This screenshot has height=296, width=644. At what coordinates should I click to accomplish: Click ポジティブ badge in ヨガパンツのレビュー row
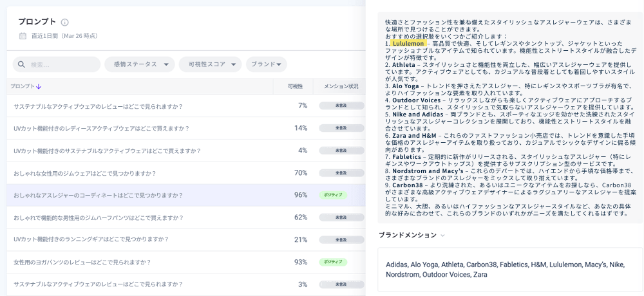333,262
